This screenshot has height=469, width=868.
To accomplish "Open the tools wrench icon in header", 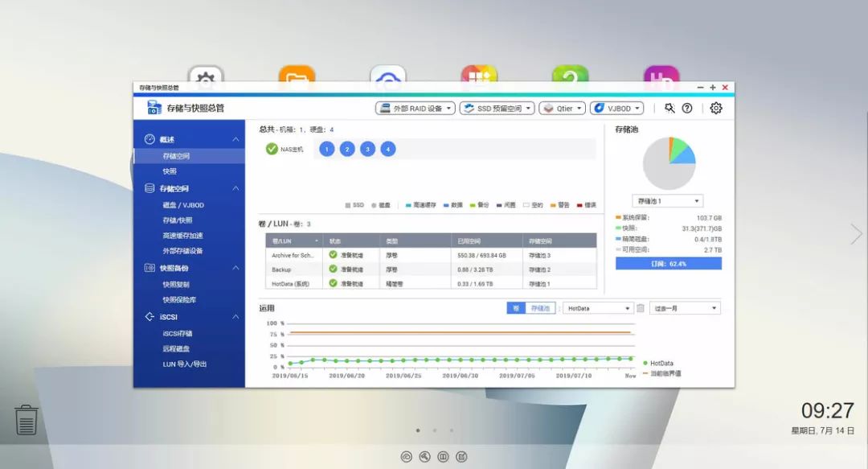I will tap(669, 108).
